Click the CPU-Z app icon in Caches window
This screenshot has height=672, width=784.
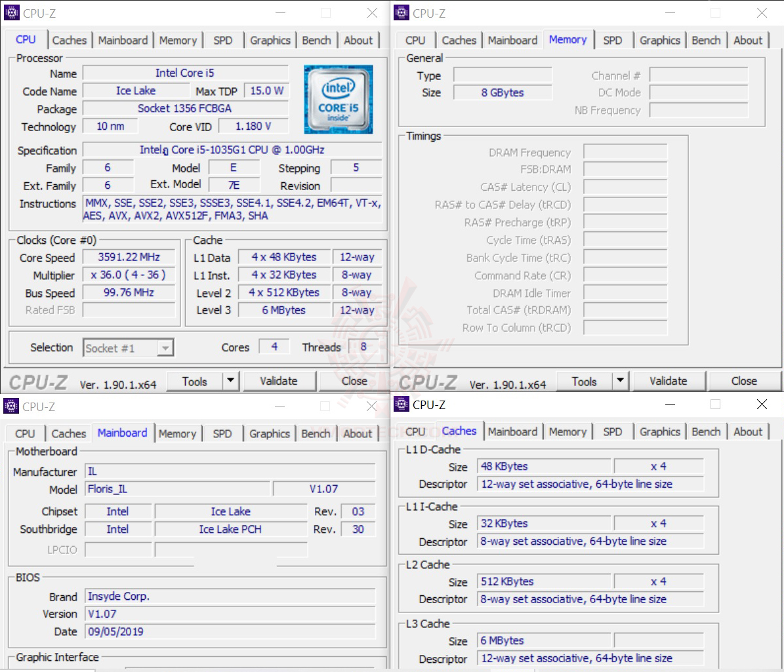click(x=402, y=405)
